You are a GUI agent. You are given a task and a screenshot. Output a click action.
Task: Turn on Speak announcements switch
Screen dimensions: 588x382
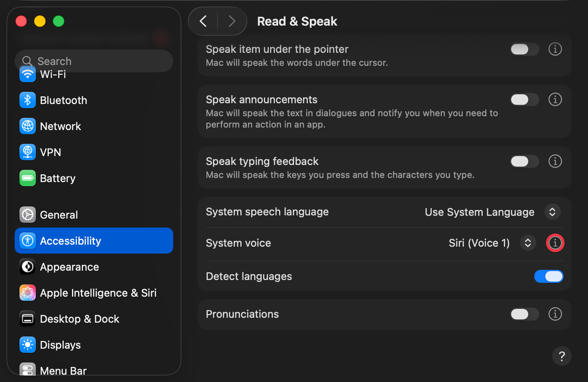[x=525, y=100]
